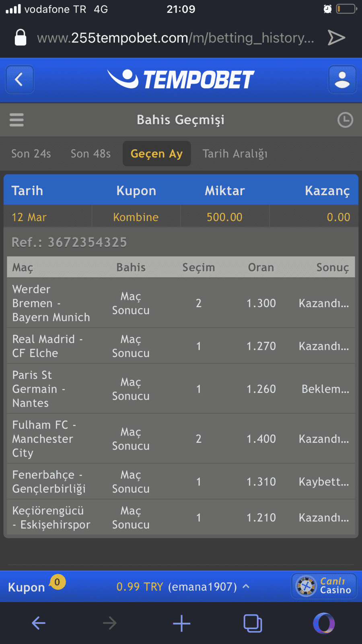This screenshot has height=644, width=362.
Task: Open the user account profile icon
Action: click(342, 80)
